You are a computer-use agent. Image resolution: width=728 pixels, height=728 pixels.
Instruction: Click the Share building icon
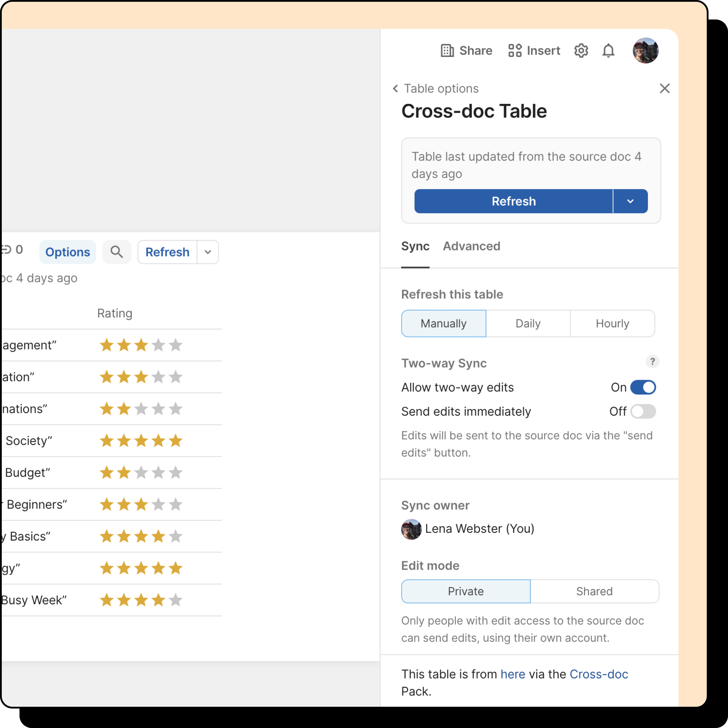coord(447,50)
